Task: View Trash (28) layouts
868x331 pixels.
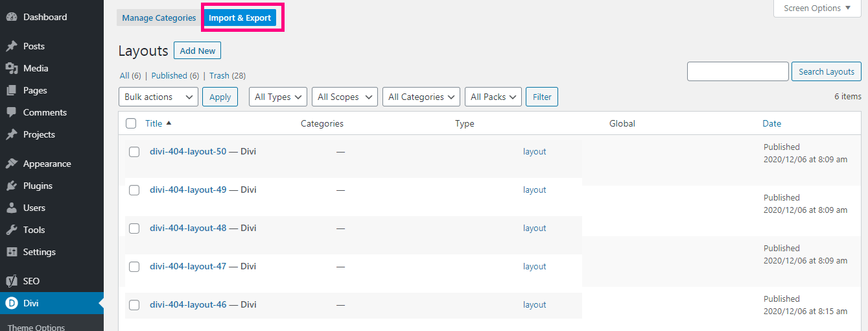Action: coord(228,75)
